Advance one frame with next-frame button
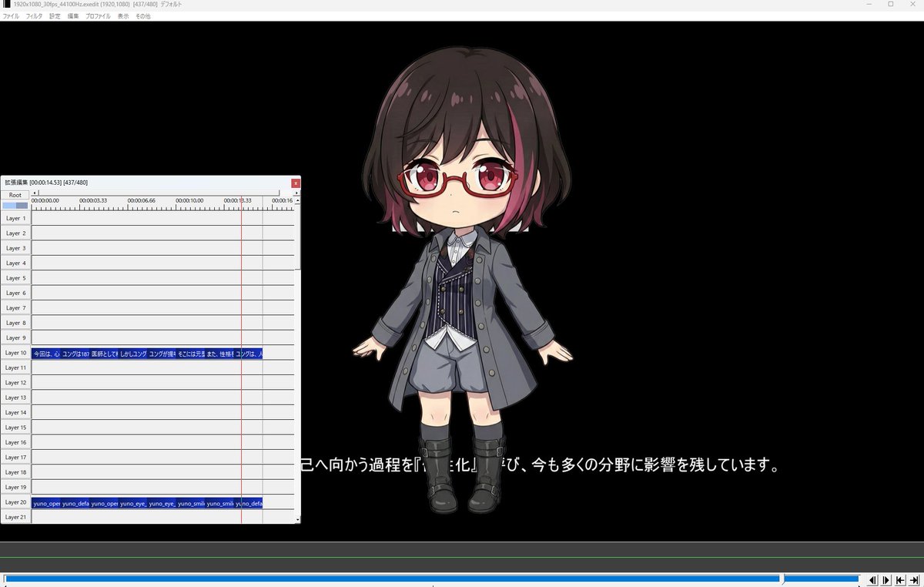924x587 pixels. point(886,580)
